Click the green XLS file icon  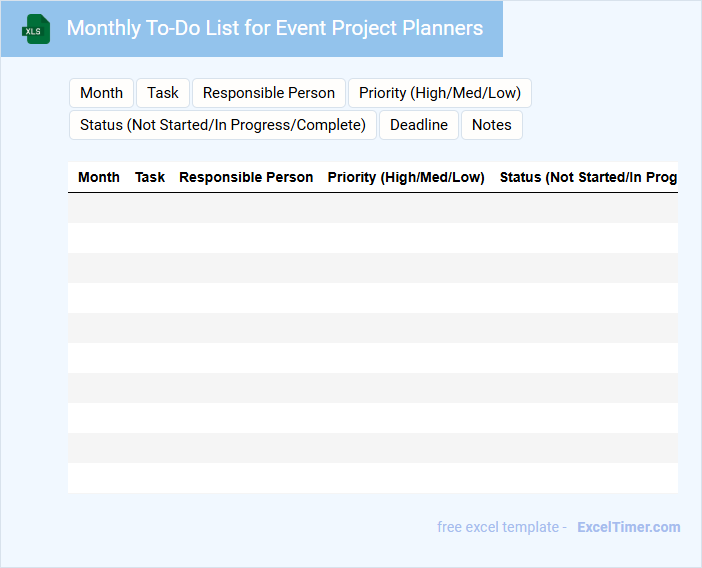pyautogui.click(x=36, y=29)
